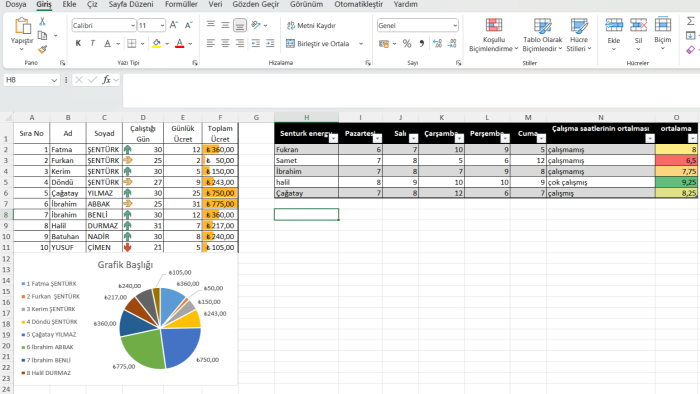Open the font size 11 dropdown
Screen dimensions: 700x394
coord(162,25)
